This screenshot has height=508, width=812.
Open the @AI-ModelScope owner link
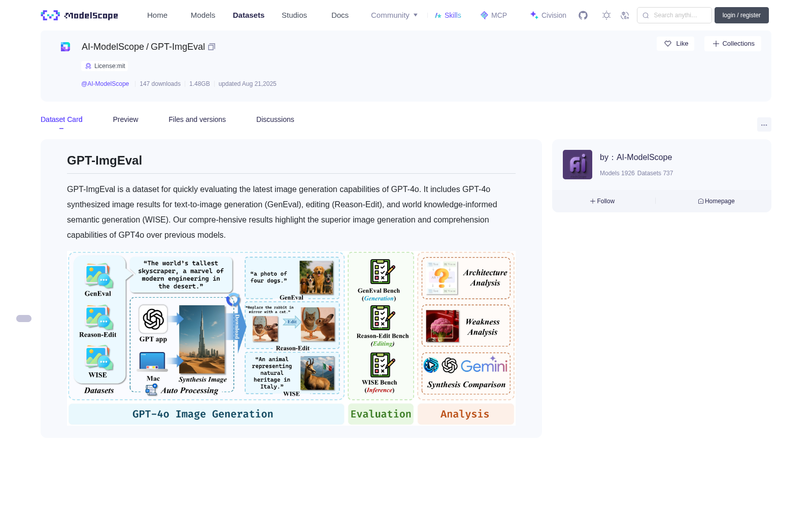click(105, 84)
